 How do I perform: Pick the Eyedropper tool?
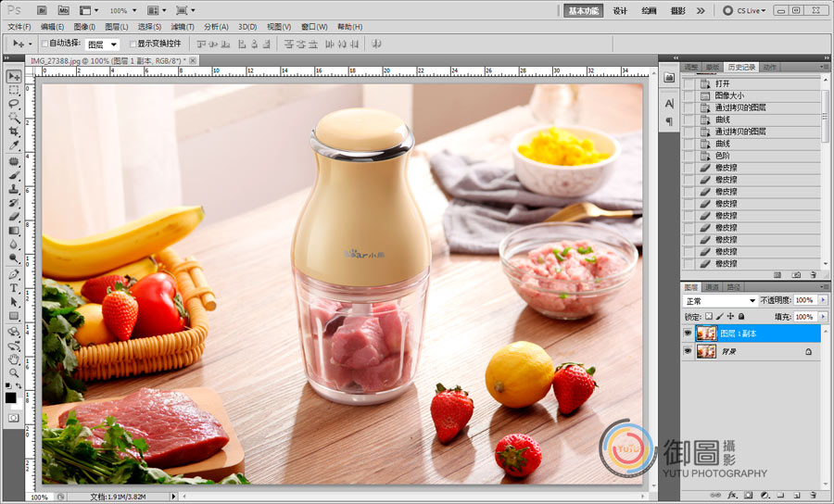coord(14,145)
